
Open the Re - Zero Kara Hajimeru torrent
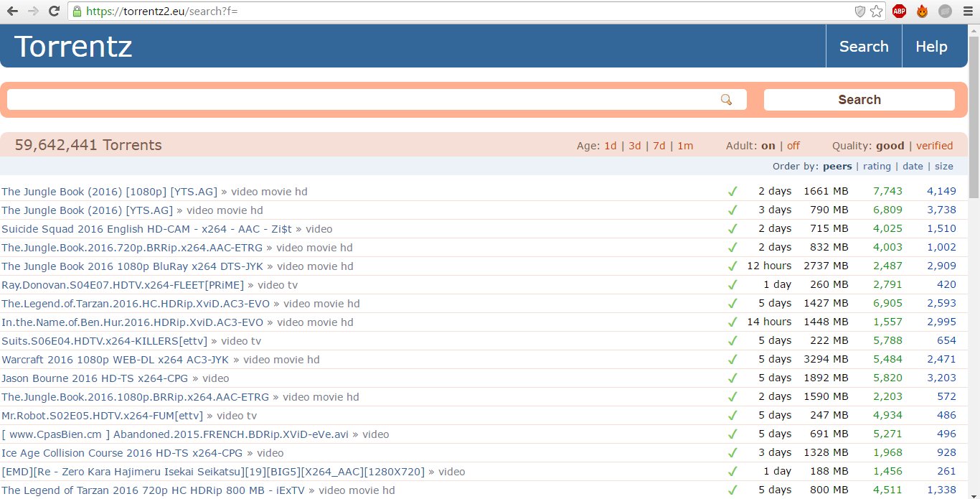click(x=213, y=472)
